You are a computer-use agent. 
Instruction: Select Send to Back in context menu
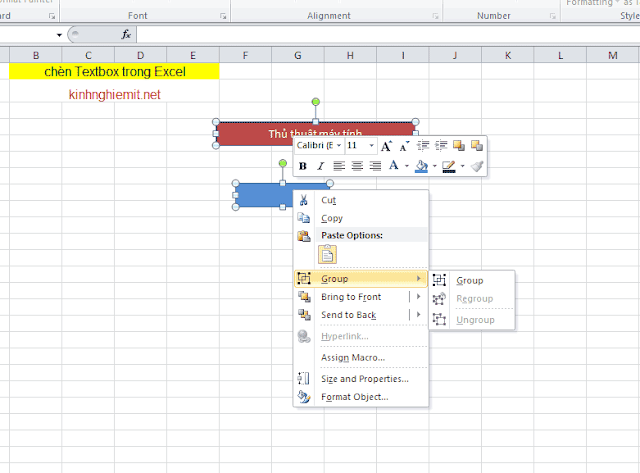(351, 315)
